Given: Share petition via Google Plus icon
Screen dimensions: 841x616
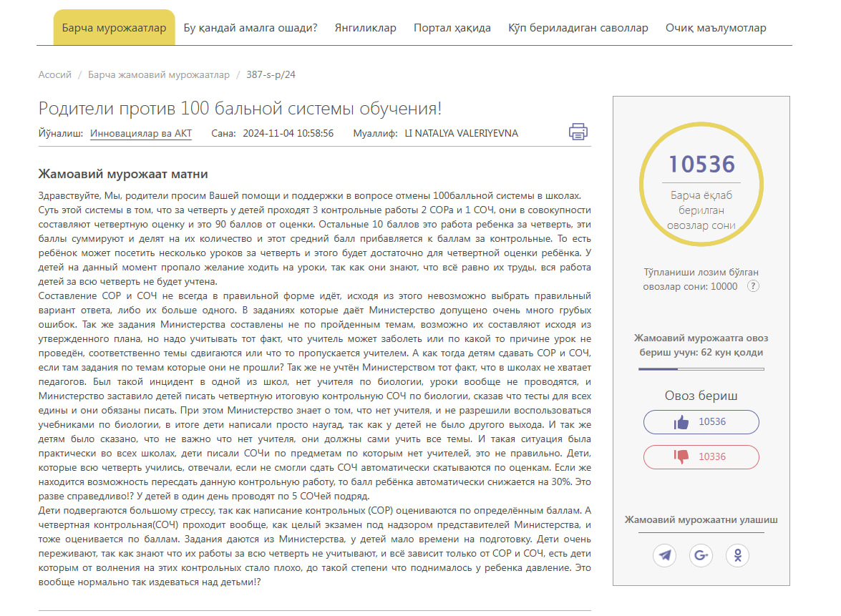Looking at the screenshot, I should point(701,555).
